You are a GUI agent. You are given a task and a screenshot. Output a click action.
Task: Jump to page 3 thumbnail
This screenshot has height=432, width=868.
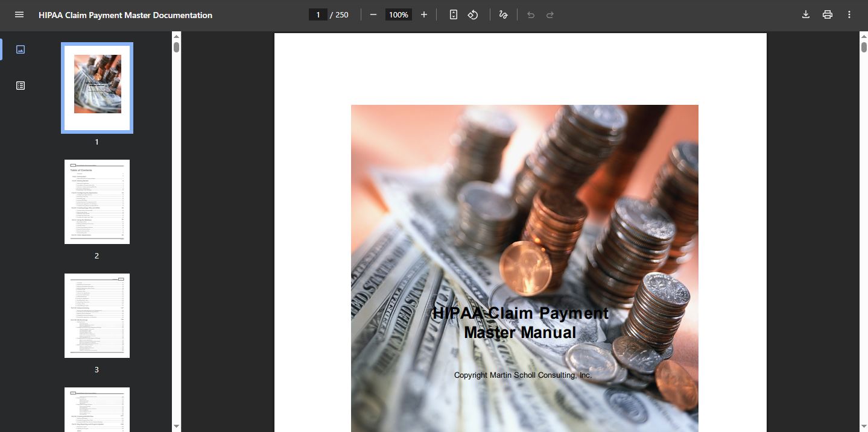pos(97,316)
